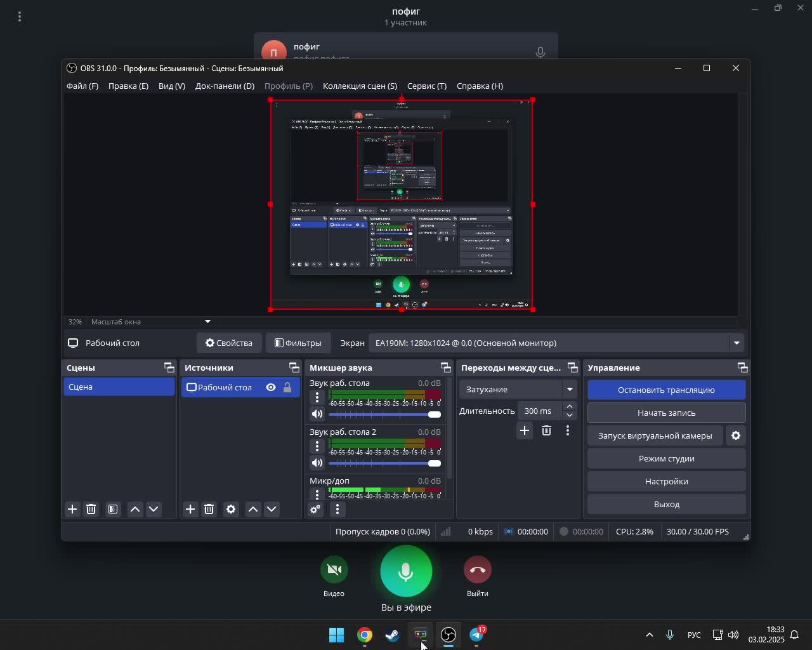Open Док-панели (D) menu
Screen dimensions: 812x650
click(225, 86)
